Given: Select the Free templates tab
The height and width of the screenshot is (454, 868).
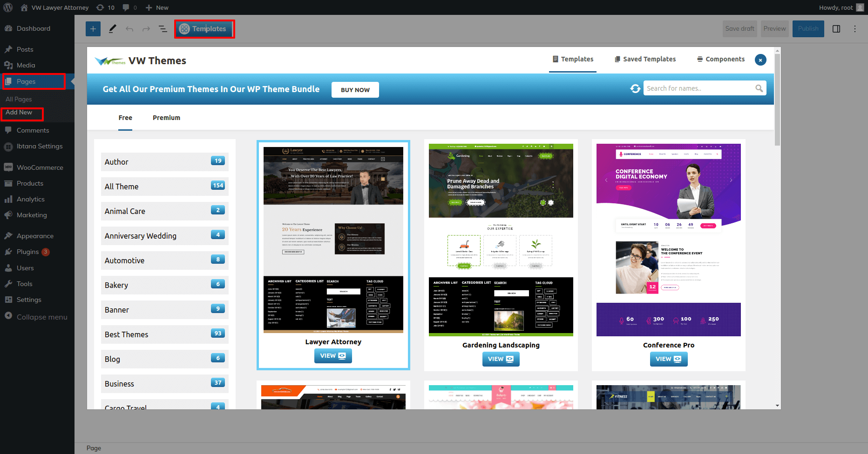Looking at the screenshot, I should [125, 118].
